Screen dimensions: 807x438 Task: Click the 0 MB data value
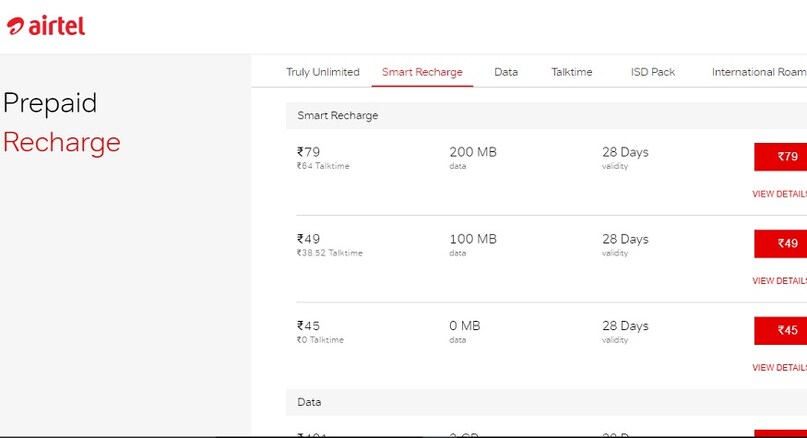[x=465, y=326]
